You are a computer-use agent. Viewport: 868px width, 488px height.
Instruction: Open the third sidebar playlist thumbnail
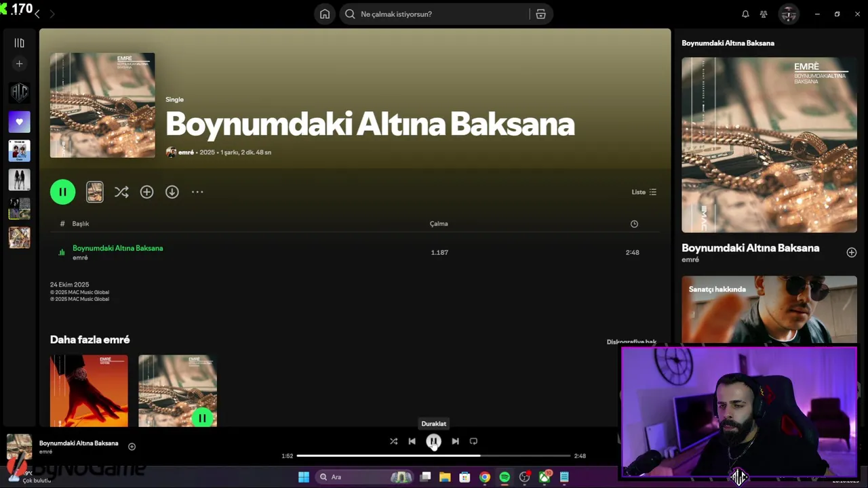(19, 150)
